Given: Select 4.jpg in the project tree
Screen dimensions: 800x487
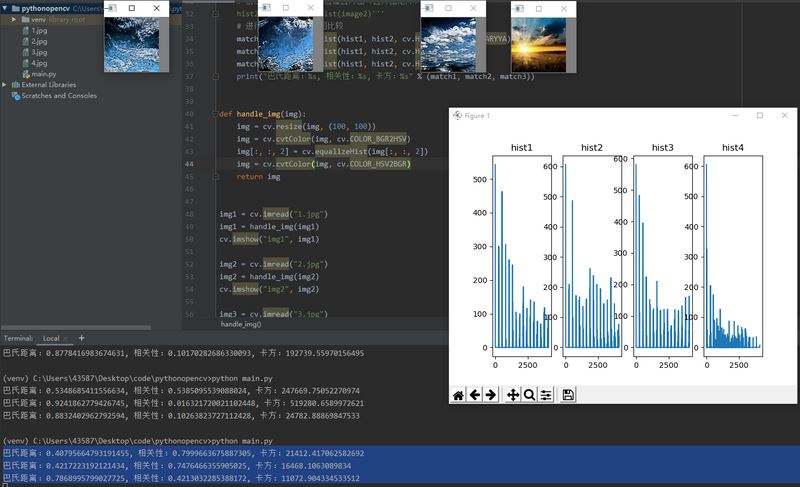Looking at the screenshot, I should click(38, 63).
